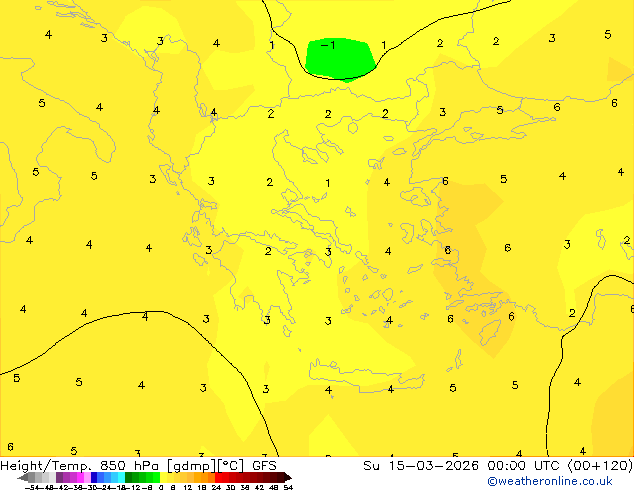Open the weatheronline.co.uk credit link

pyautogui.click(x=550, y=481)
